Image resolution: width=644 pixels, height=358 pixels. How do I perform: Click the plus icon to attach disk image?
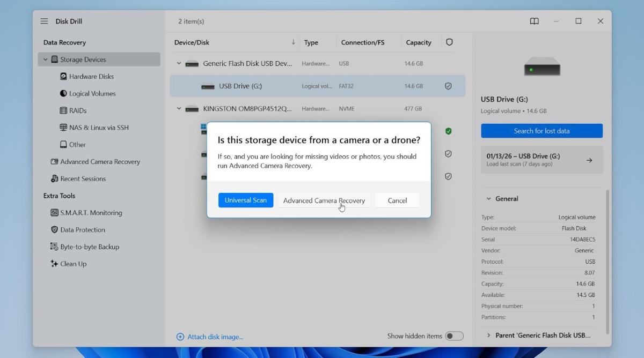pos(180,337)
